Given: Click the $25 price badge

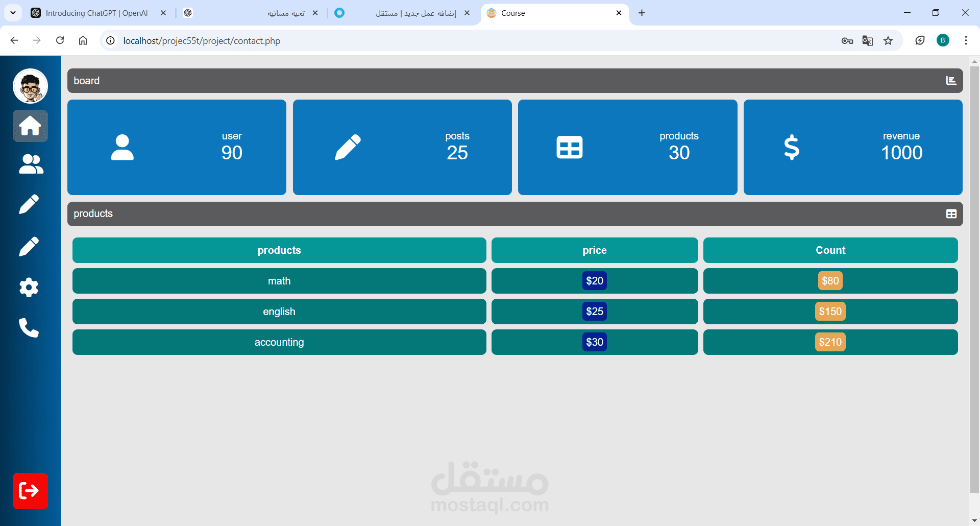Looking at the screenshot, I should (595, 312).
